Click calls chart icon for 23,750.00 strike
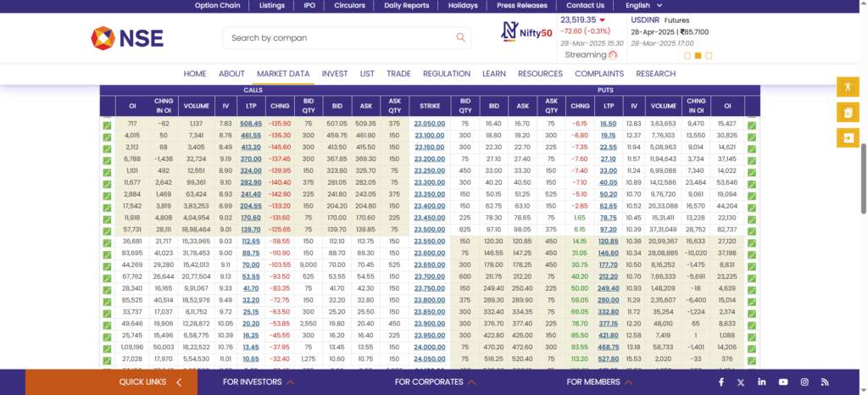The height and width of the screenshot is (395, 868). pyautogui.click(x=107, y=291)
